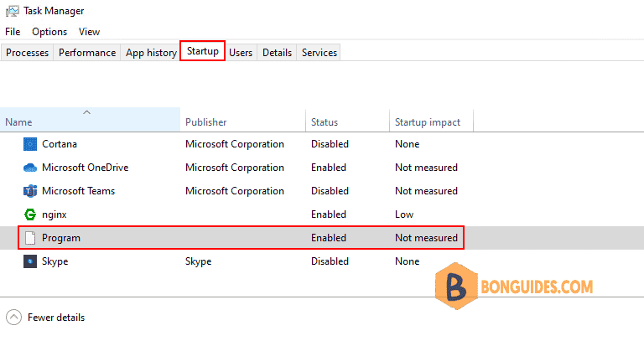Open the File menu
This screenshot has width=644, height=341.
tap(13, 32)
